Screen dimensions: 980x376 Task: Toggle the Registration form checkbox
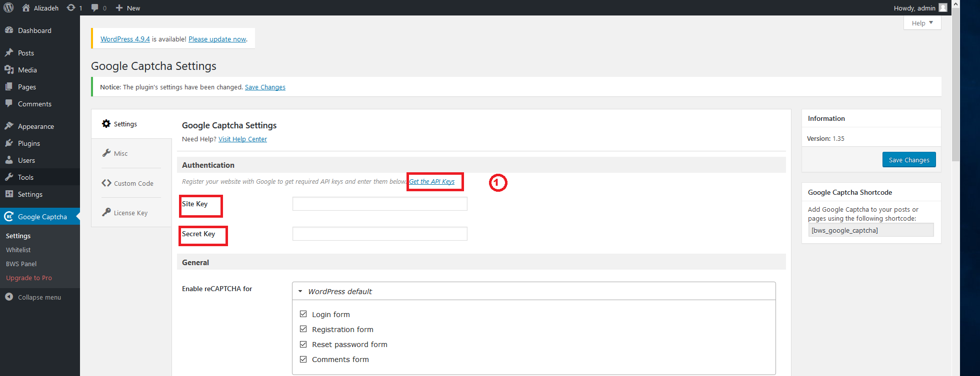point(303,329)
